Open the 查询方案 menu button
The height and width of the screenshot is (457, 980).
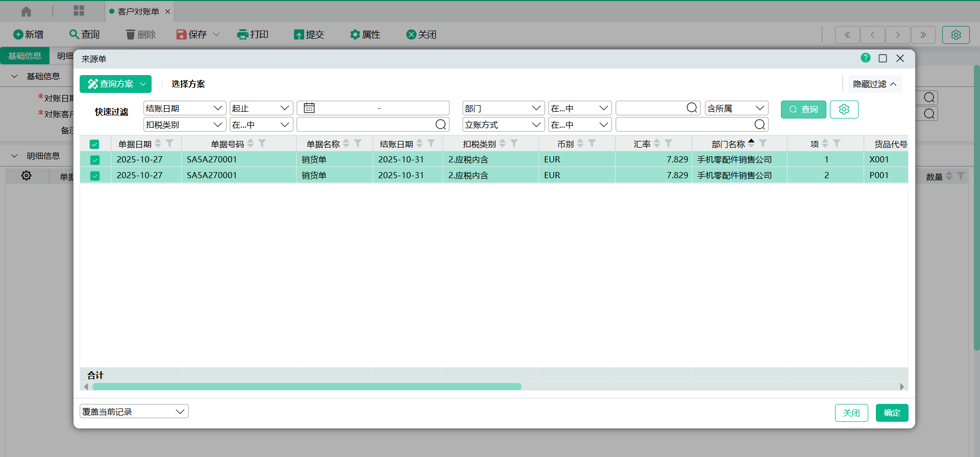pyautogui.click(x=116, y=84)
